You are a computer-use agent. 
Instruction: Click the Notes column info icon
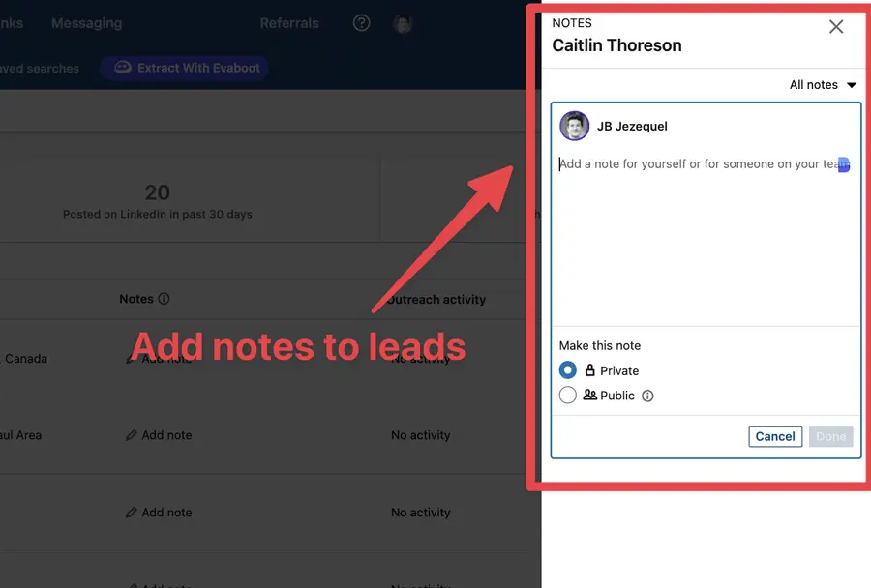click(x=162, y=299)
